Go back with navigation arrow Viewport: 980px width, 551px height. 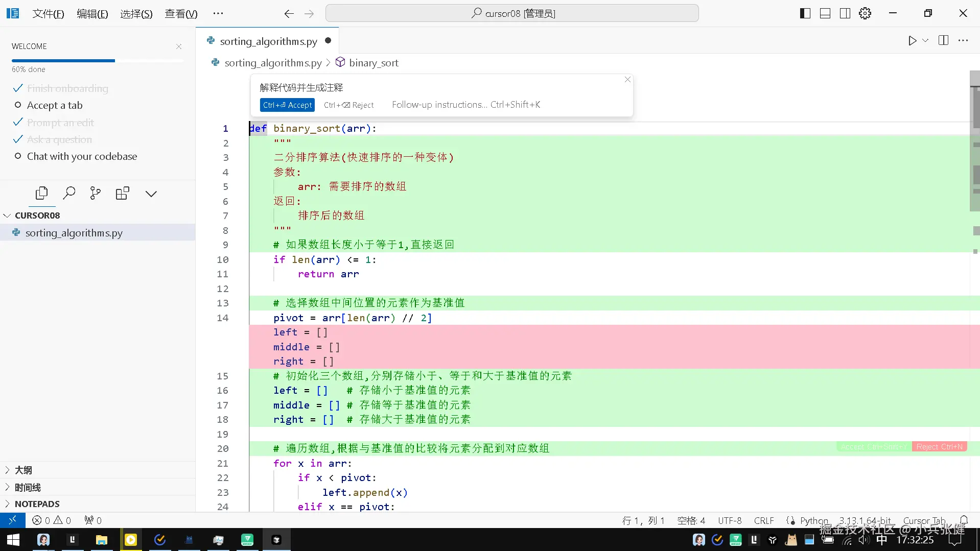(289, 14)
